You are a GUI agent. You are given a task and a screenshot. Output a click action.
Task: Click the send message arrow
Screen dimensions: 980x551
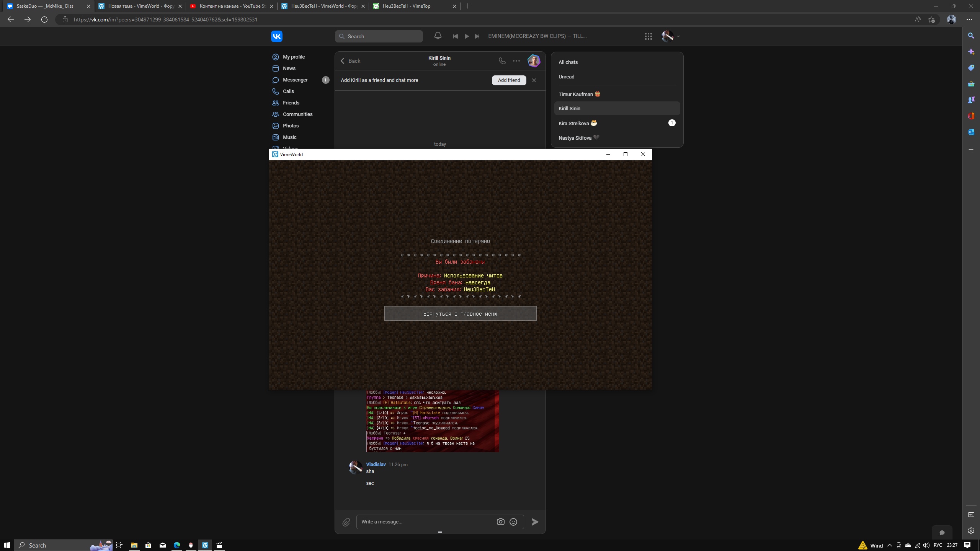pos(535,522)
